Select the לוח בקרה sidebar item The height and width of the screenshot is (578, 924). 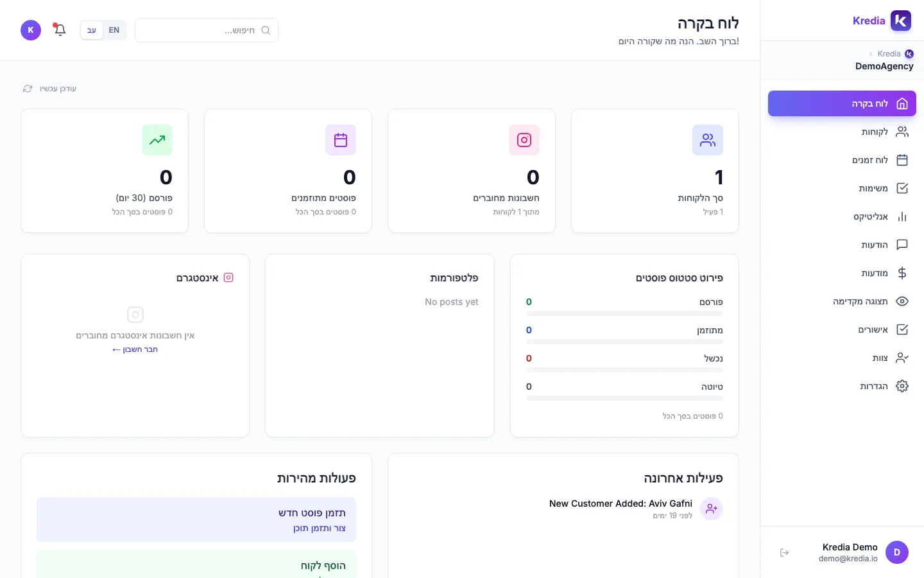[x=842, y=103]
